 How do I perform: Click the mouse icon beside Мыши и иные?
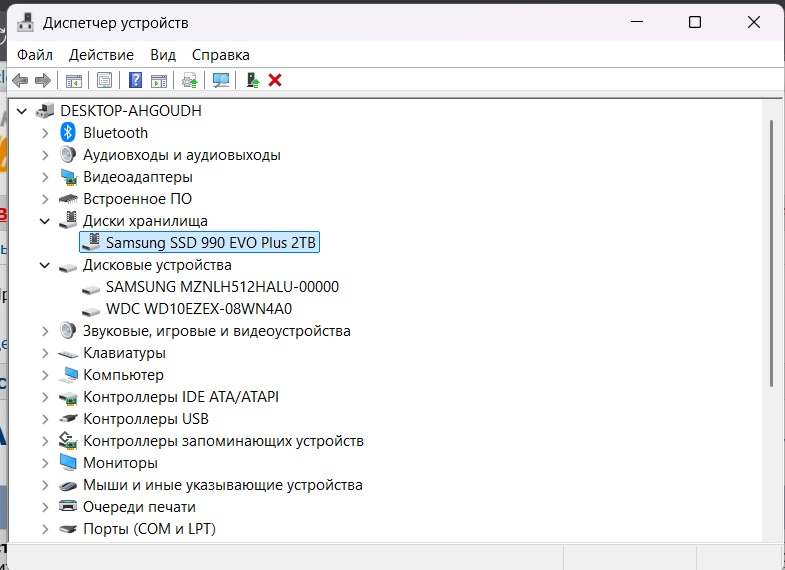pyautogui.click(x=68, y=485)
